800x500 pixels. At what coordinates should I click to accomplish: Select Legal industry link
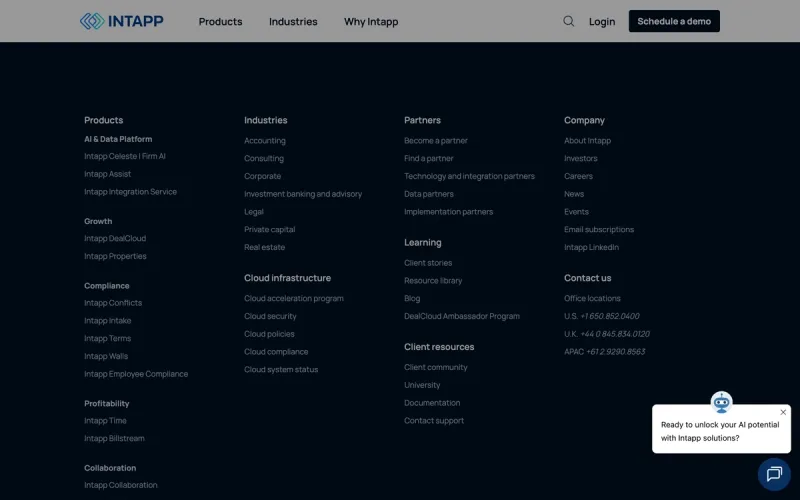coord(254,212)
